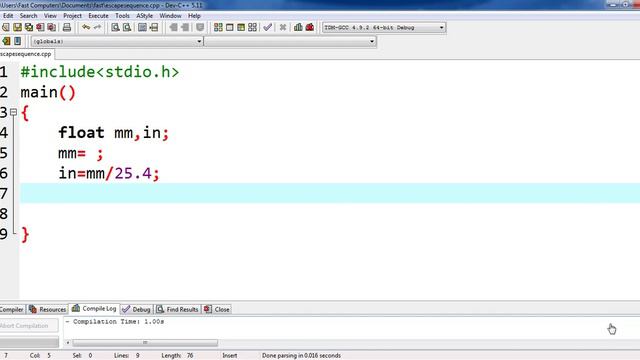Open Replace via the toolbar icon
Image resolution: width=640 pixels, height=360 pixels.
127,27
